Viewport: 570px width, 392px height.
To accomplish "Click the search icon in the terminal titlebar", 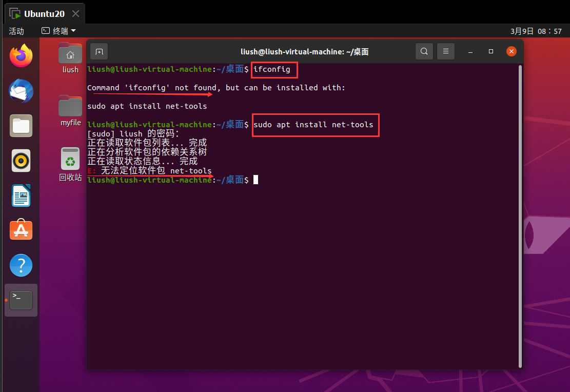I will pyautogui.click(x=424, y=51).
